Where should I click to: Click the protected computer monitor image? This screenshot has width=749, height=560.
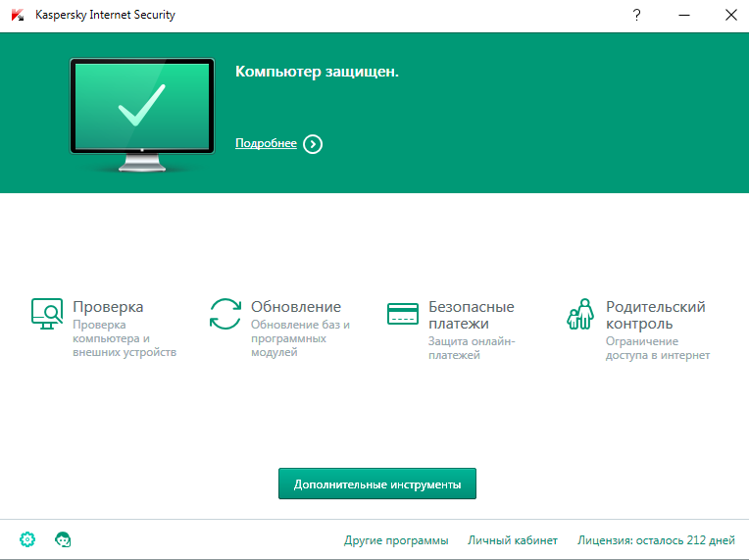(x=142, y=115)
